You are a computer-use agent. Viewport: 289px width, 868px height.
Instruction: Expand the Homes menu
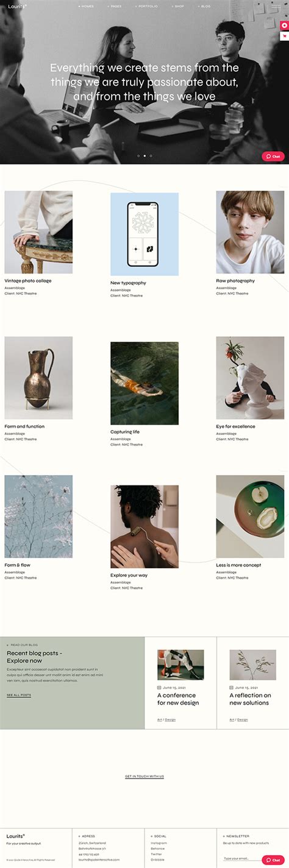86,6
